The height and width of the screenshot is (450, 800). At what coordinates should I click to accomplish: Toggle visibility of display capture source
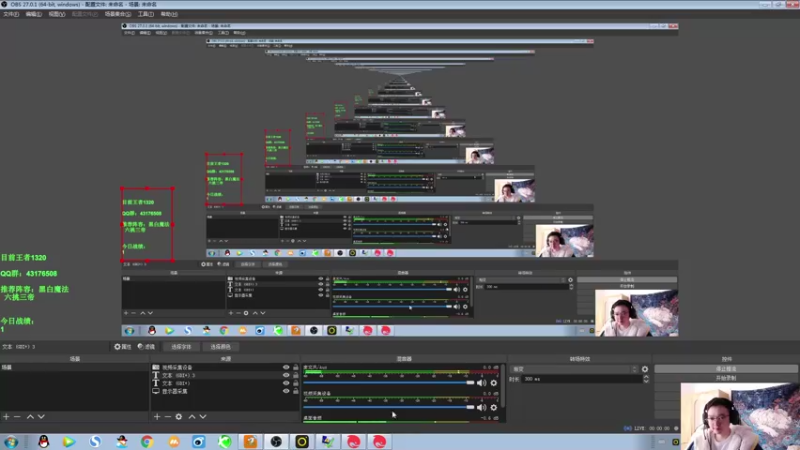coord(286,391)
